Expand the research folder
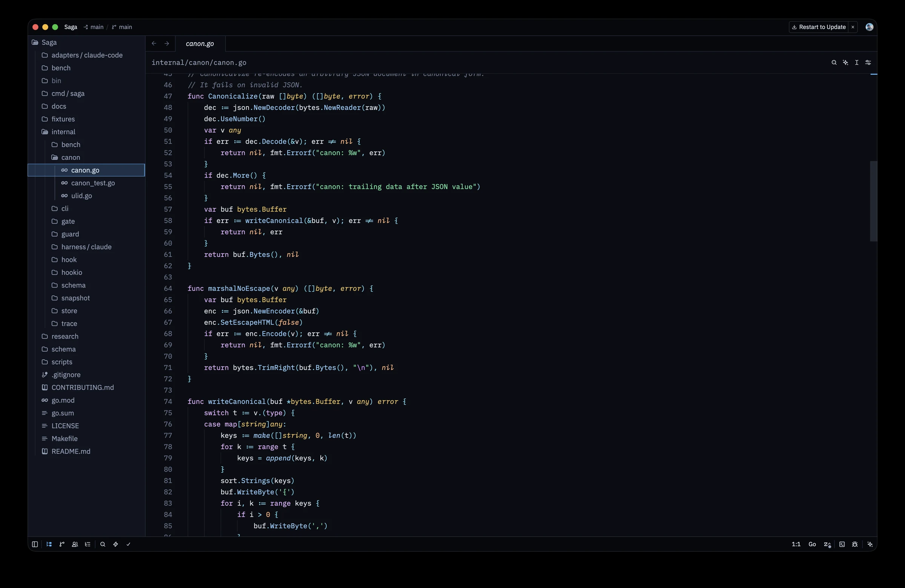The image size is (905, 588). pyautogui.click(x=86, y=336)
